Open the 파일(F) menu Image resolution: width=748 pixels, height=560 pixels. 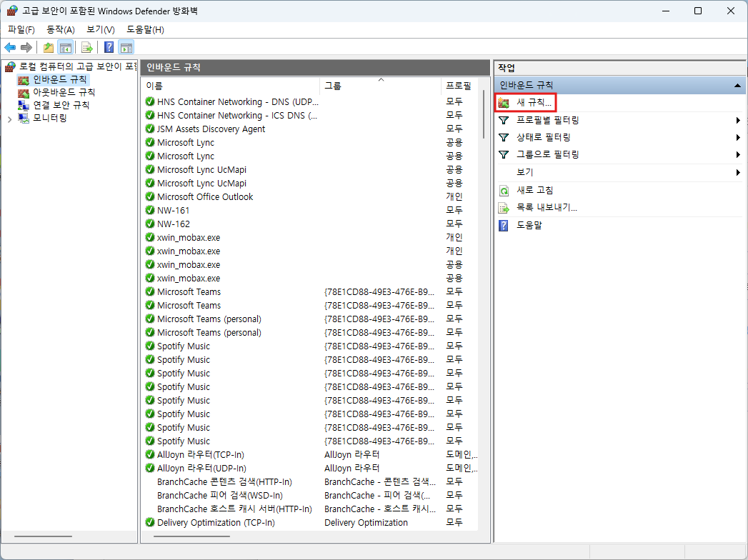pos(21,29)
